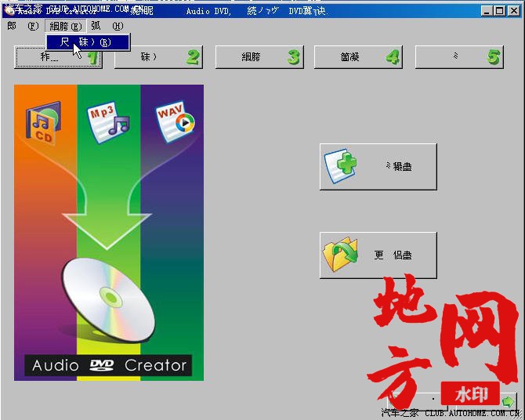
Task: Click the yellow folder open project button
Action: point(378,255)
